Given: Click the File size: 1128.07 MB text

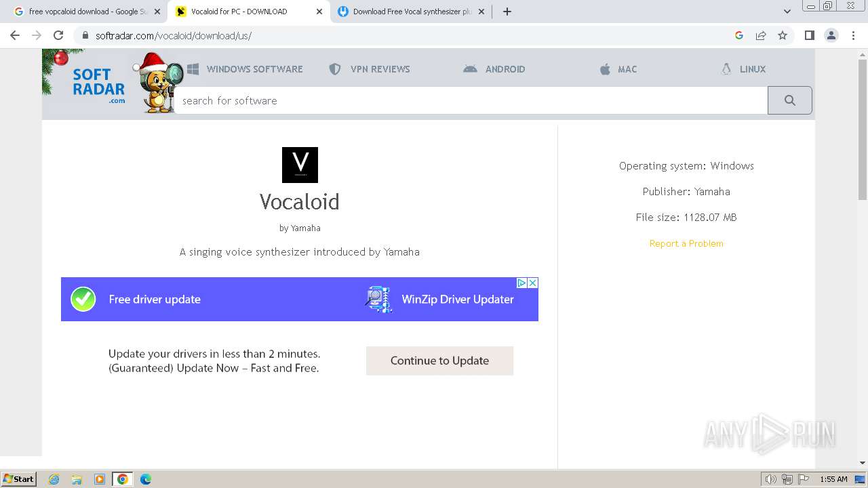Looking at the screenshot, I should [x=686, y=218].
